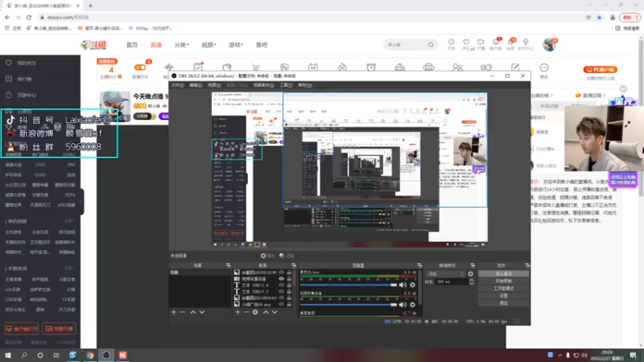Viewport: 644px width, 362px height.
Task: Open OBS 编辑 menu
Action: point(196,85)
